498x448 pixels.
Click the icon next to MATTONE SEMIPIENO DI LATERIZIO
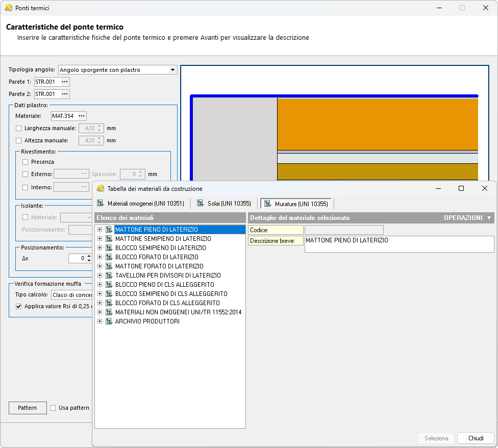[109, 239]
